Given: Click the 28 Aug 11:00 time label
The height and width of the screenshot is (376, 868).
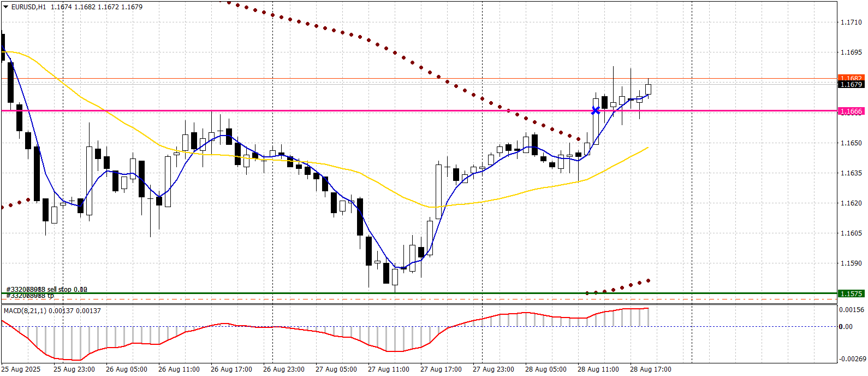Looking at the screenshot, I should click(598, 369).
